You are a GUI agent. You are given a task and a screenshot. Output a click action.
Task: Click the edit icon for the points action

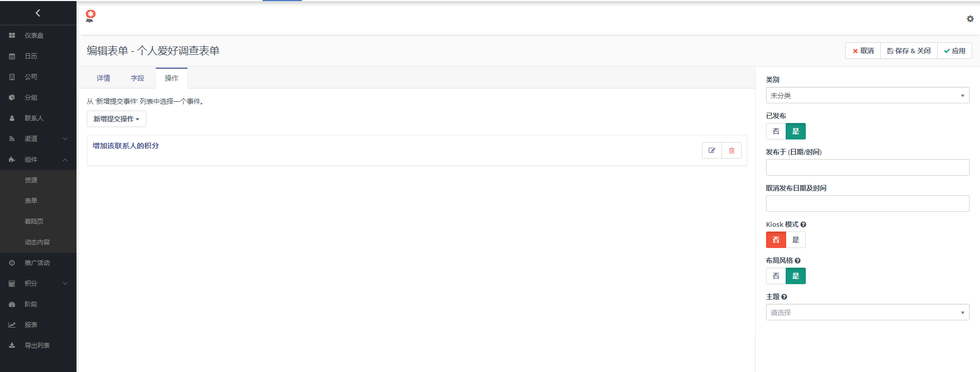712,150
